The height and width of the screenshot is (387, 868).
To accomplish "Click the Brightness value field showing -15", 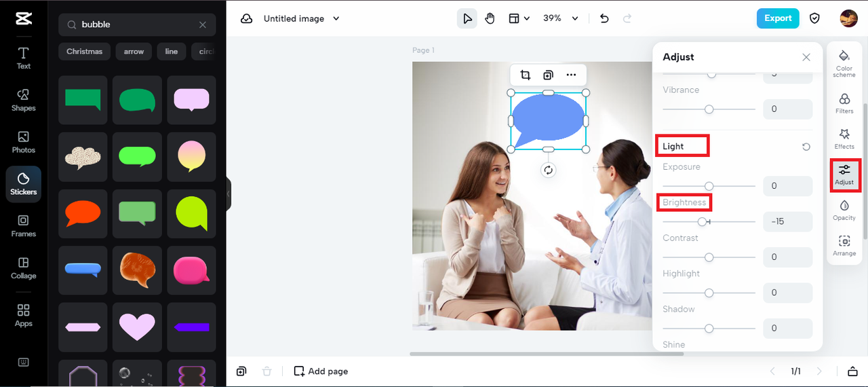I will click(x=787, y=221).
